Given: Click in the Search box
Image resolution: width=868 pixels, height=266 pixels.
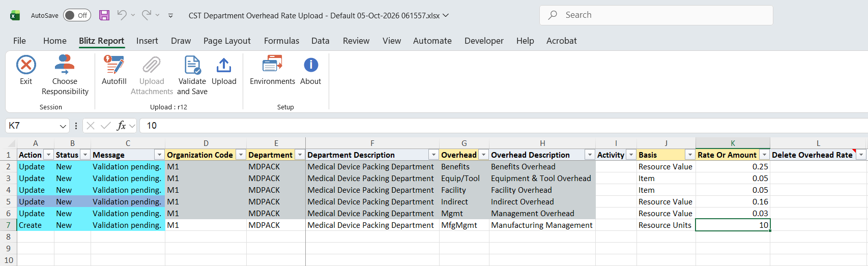Looking at the screenshot, I should tap(656, 15).
